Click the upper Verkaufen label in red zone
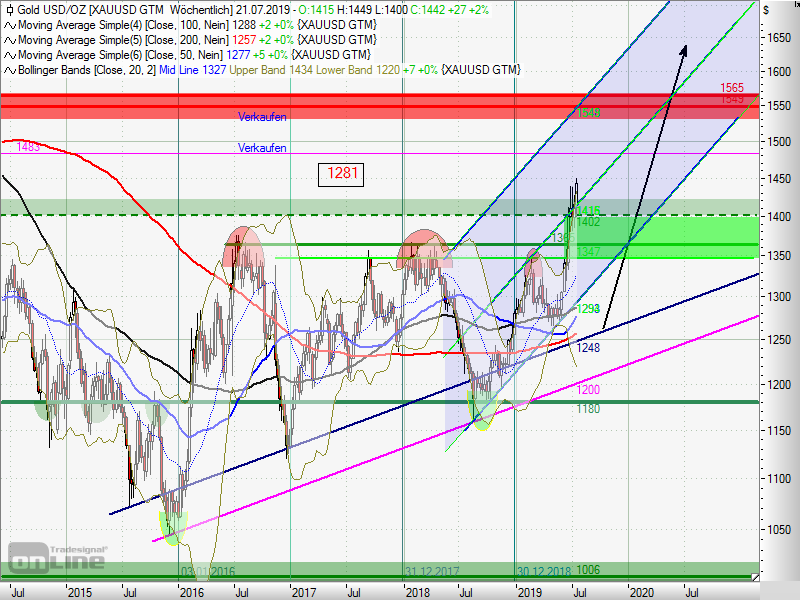 pyautogui.click(x=262, y=117)
